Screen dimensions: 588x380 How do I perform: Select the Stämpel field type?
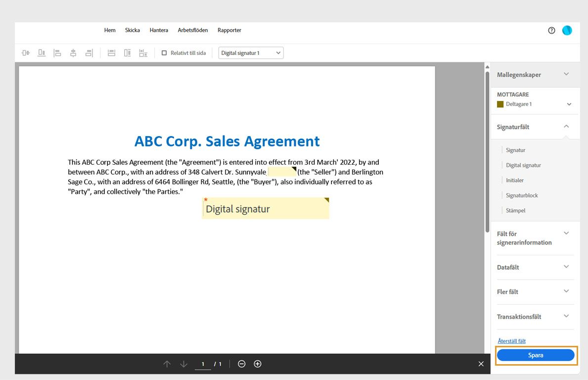click(x=515, y=210)
